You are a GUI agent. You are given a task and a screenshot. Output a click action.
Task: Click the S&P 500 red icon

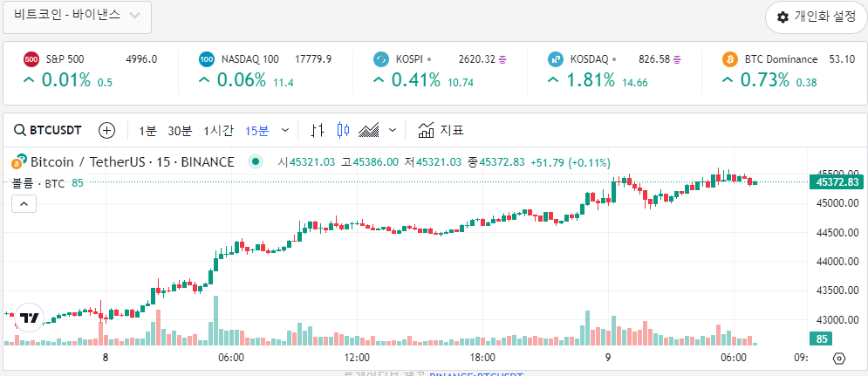(31, 59)
